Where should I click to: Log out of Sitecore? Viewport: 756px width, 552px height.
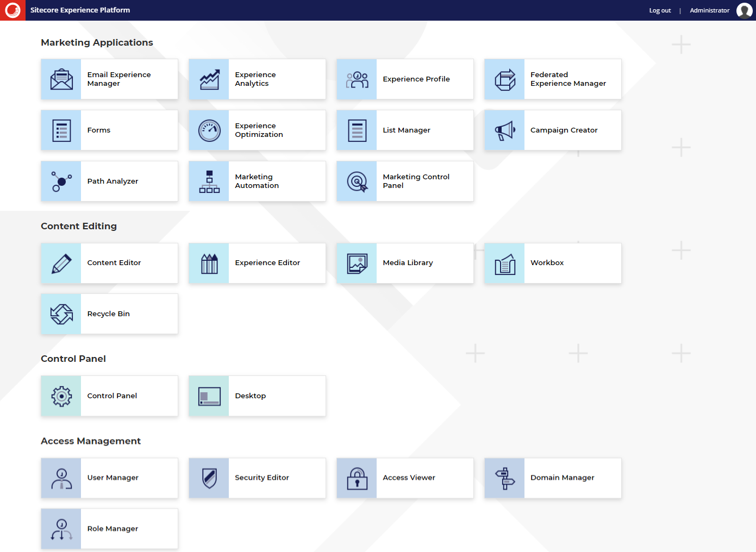click(660, 10)
